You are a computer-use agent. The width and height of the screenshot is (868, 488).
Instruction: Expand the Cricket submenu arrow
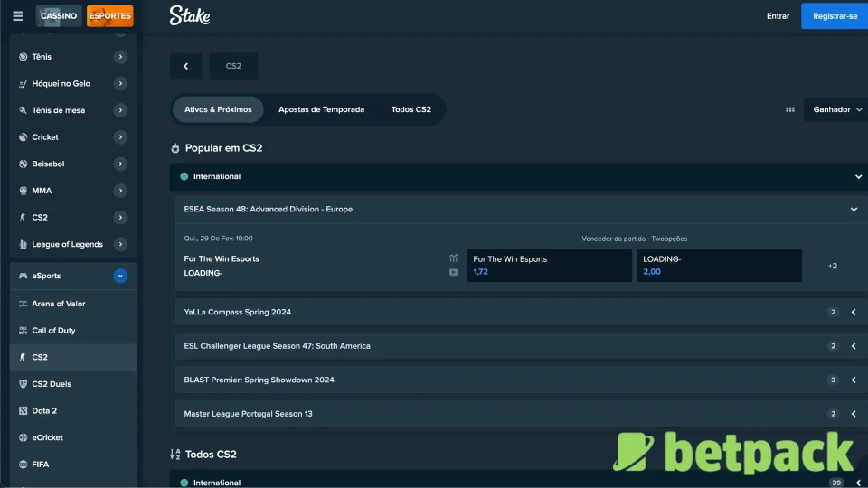click(x=120, y=137)
